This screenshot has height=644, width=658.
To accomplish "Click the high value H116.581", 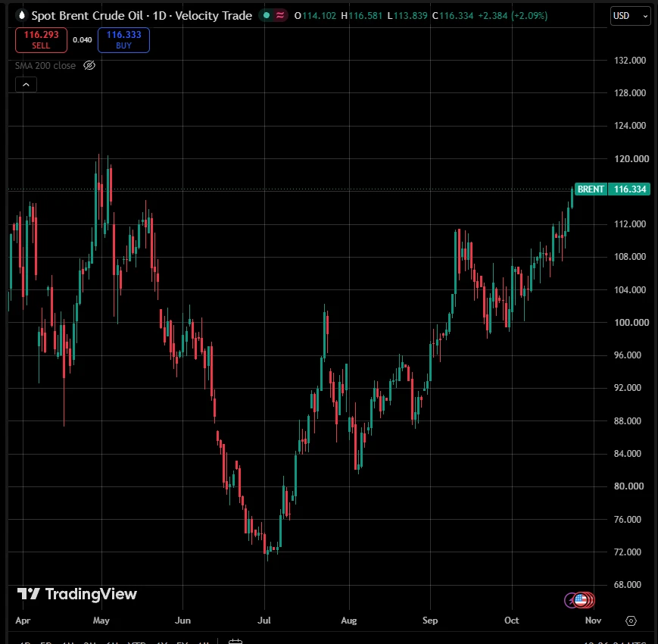I will [x=362, y=16].
